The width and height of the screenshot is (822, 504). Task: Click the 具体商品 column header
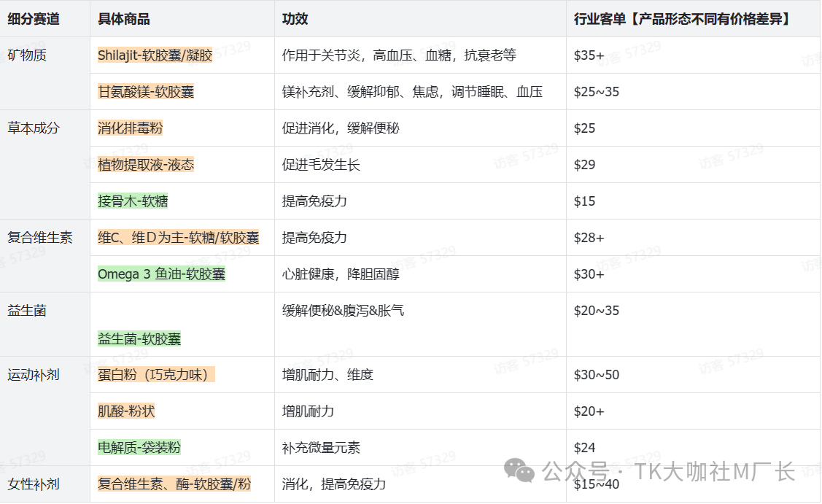point(124,19)
